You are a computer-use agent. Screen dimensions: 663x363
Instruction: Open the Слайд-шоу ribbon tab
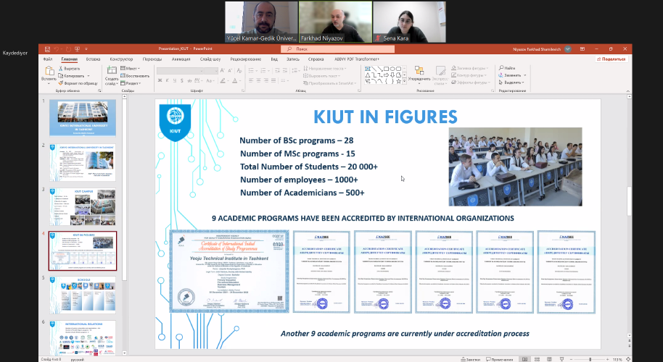(211, 59)
